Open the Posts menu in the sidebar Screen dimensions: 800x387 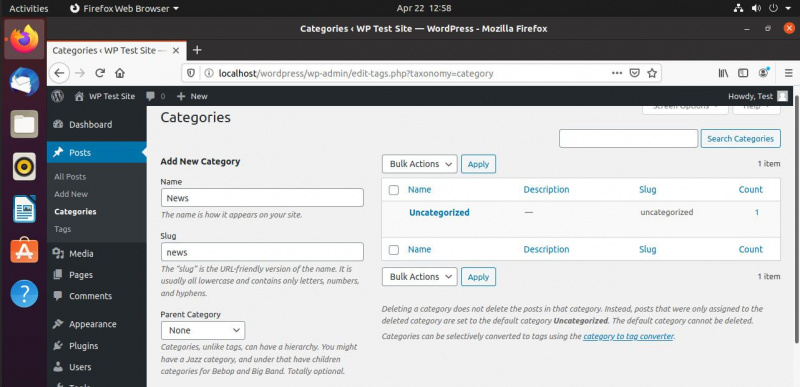pos(96,152)
